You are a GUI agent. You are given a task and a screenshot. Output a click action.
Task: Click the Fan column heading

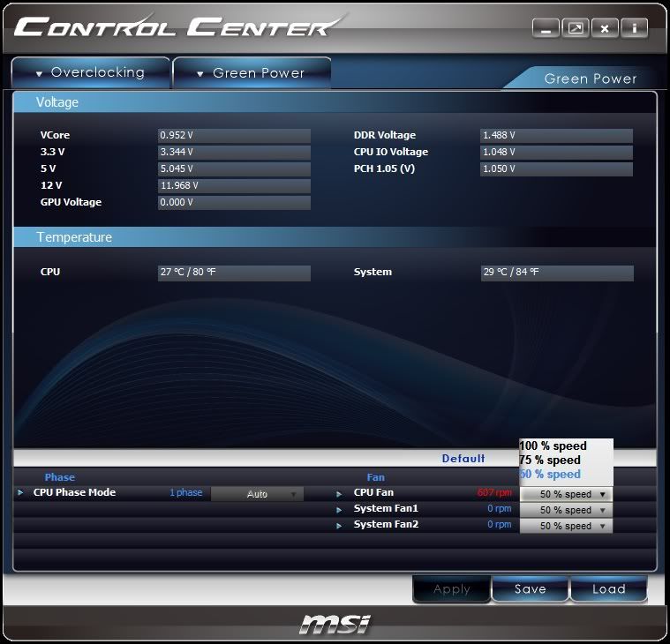375,477
